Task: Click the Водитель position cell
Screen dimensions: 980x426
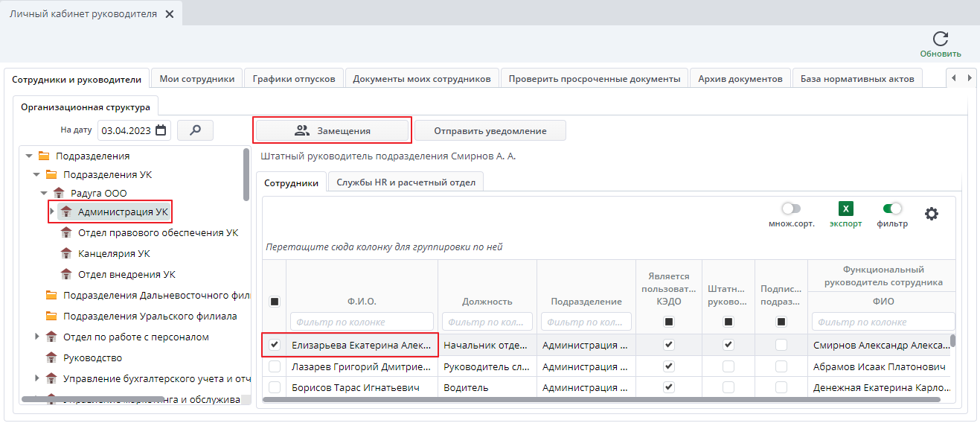Action: click(x=487, y=387)
